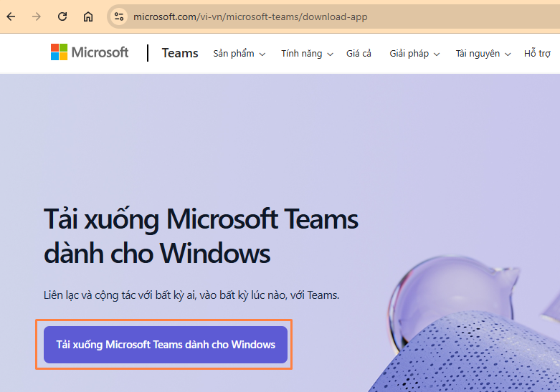This screenshot has width=560, height=392.
Task: Open the Hỗ trợ menu item
Action: (537, 54)
